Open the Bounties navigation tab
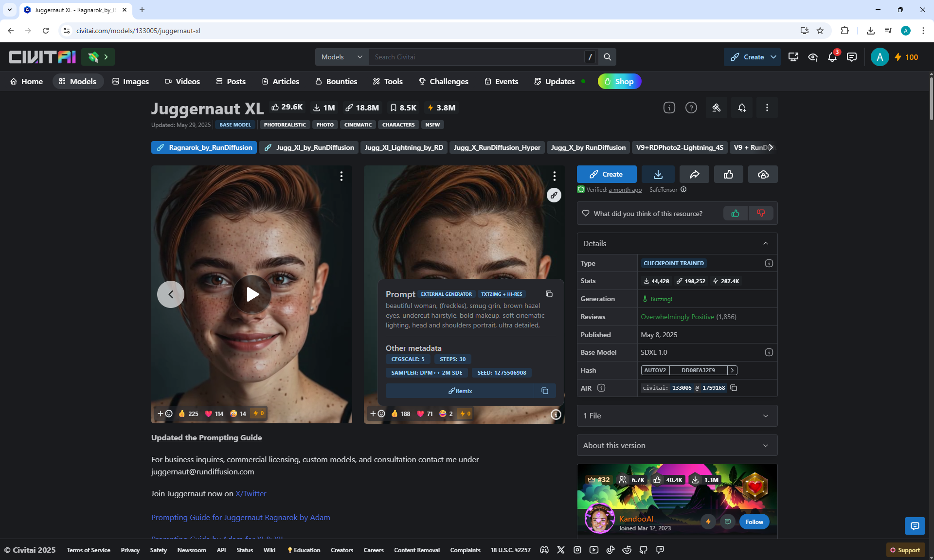Viewport: 934px width, 560px height. coord(336,81)
